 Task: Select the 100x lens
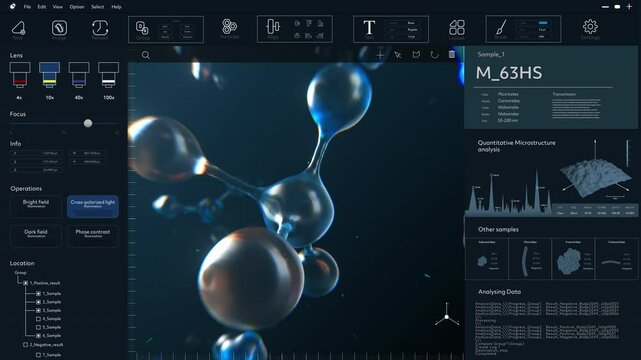pyautogui.click(x=108, y=75)
